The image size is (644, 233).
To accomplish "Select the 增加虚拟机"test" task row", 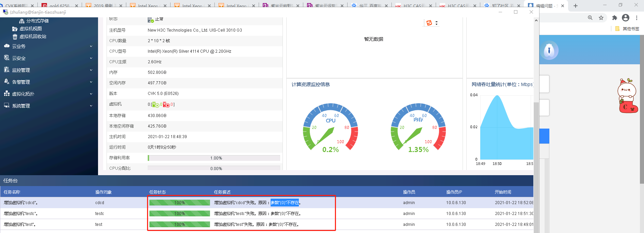I will (x=267, y=224).
